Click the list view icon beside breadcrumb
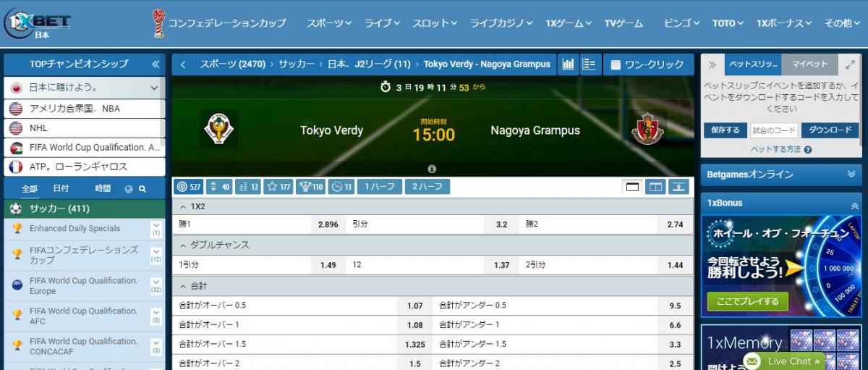 pos(590,64)
